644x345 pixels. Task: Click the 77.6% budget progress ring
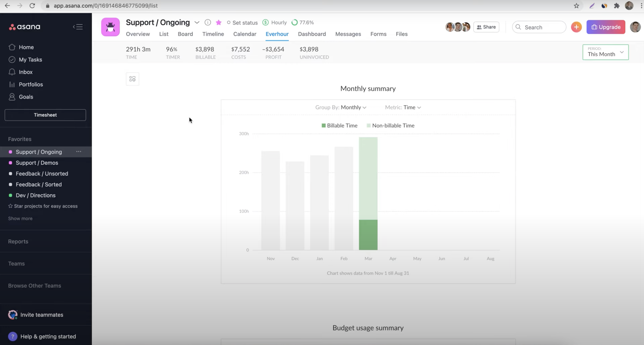pyautogui.click(x=294, y=23)
